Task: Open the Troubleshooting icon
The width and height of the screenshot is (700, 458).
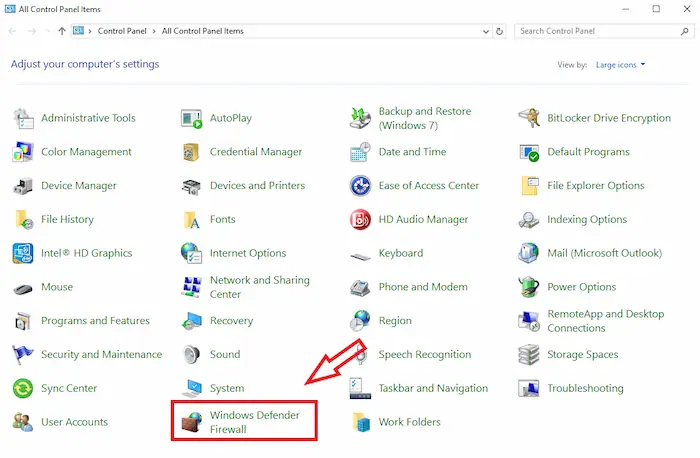Action: pos(529,388)
